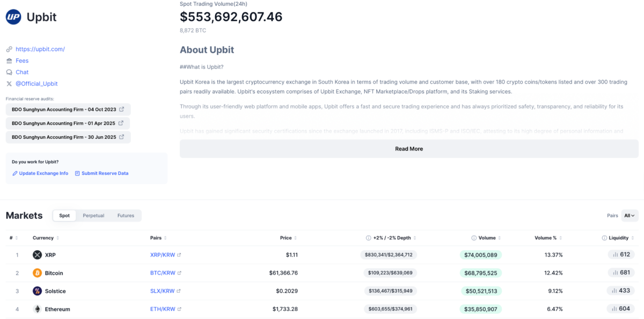Click the Upbit logo icon
The image size is (644, 319).
pyautogui.click(x=13, y=17)
